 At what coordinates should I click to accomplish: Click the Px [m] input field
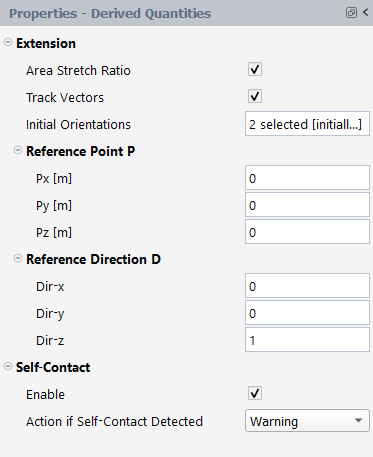click(x=307, y=178)
